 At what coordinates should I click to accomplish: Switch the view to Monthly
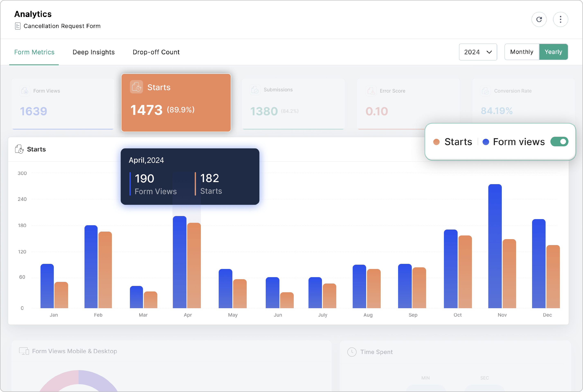pos(522,52)
